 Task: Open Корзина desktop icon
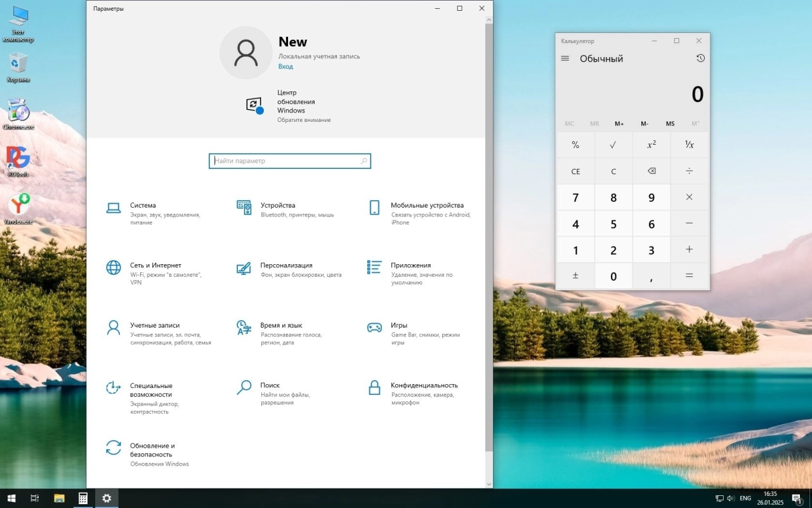click(x=18, y=67)
